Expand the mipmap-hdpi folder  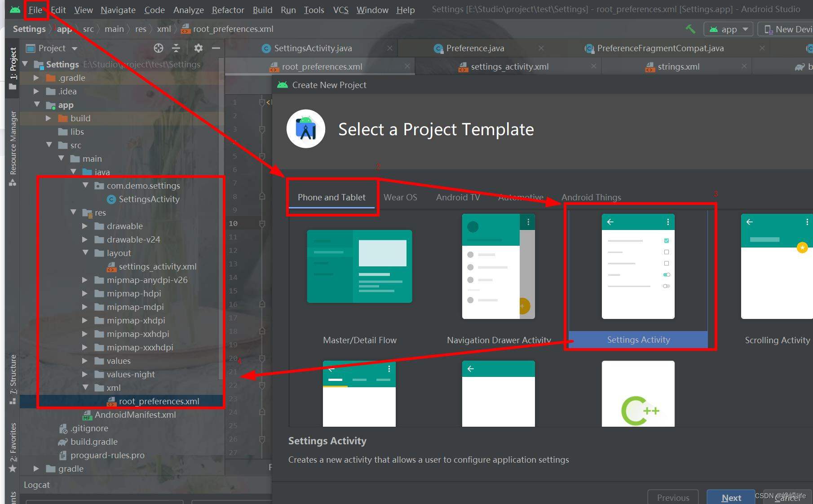[84, 293]
